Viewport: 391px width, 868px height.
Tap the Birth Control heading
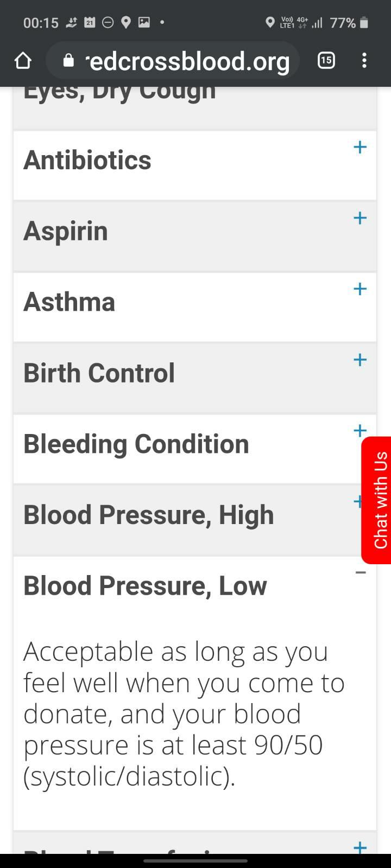pyautogui.click(x=99, y=373)
